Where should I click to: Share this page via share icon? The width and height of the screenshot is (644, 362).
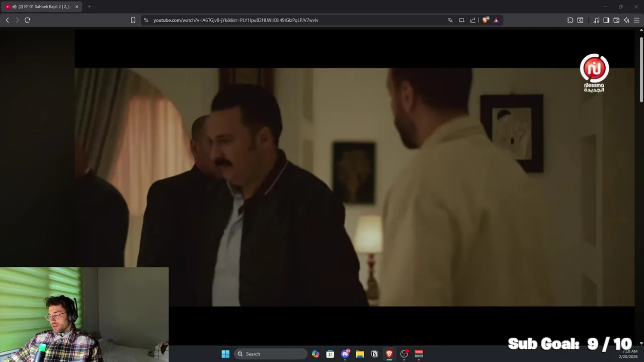[473, 20]
